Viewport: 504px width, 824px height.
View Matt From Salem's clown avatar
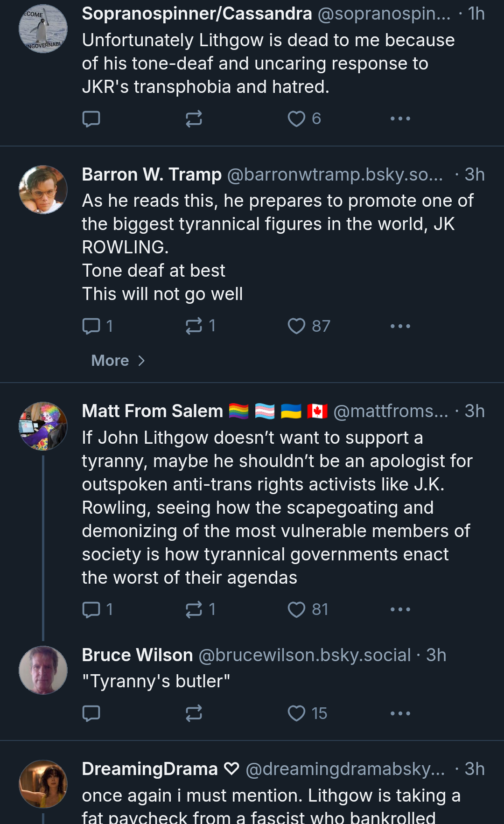tap(43, 426)
